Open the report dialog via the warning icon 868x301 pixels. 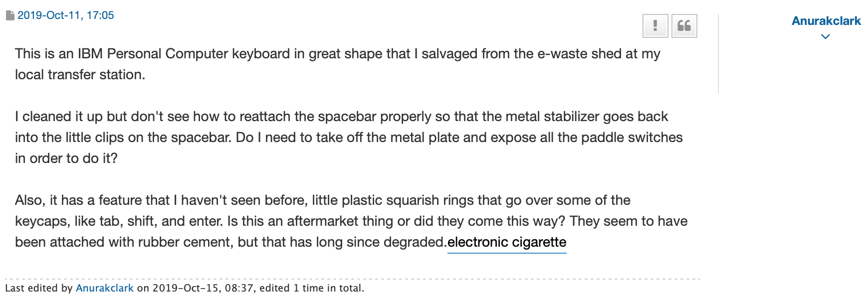[655, 26]
